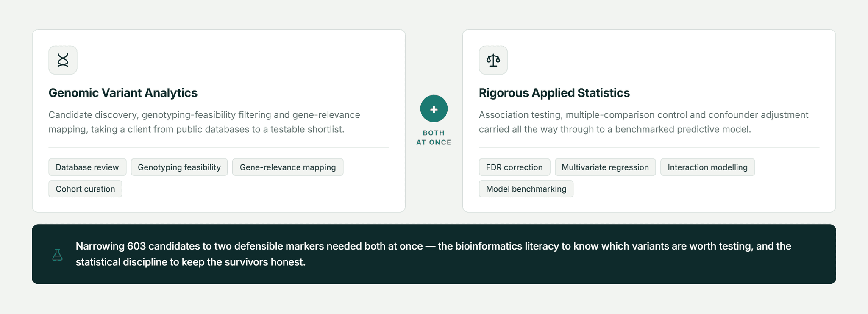Select the Multivariate regression tag
The width and height of the screenshot is (868, 314).
(605, 167)
